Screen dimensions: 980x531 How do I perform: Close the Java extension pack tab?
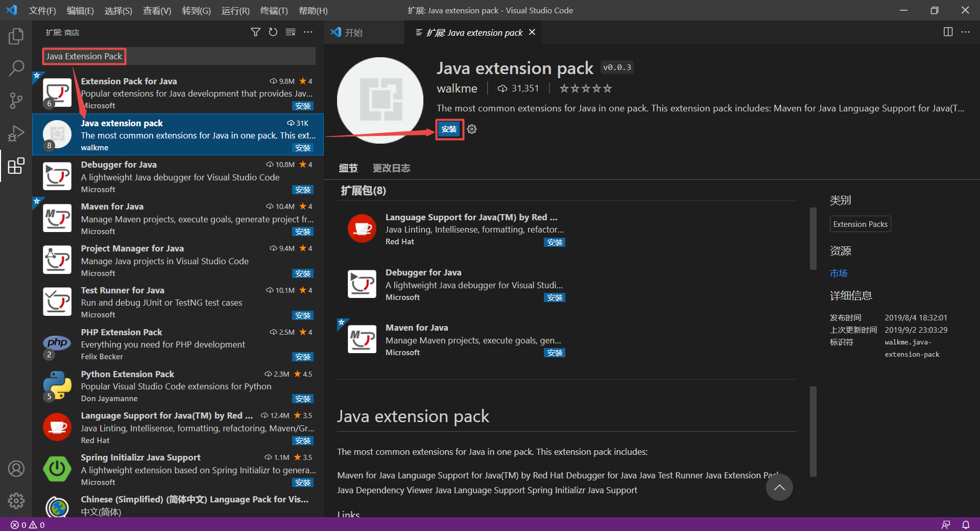(532, 32)
